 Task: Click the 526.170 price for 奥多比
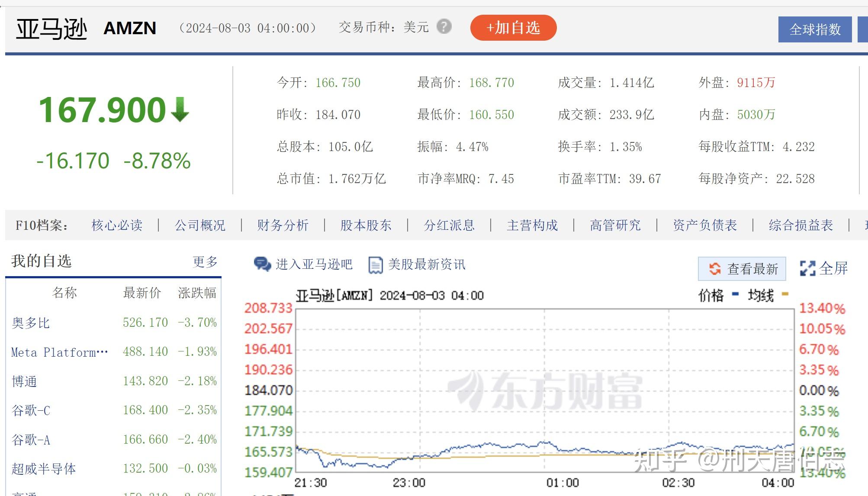coord(145,322)
